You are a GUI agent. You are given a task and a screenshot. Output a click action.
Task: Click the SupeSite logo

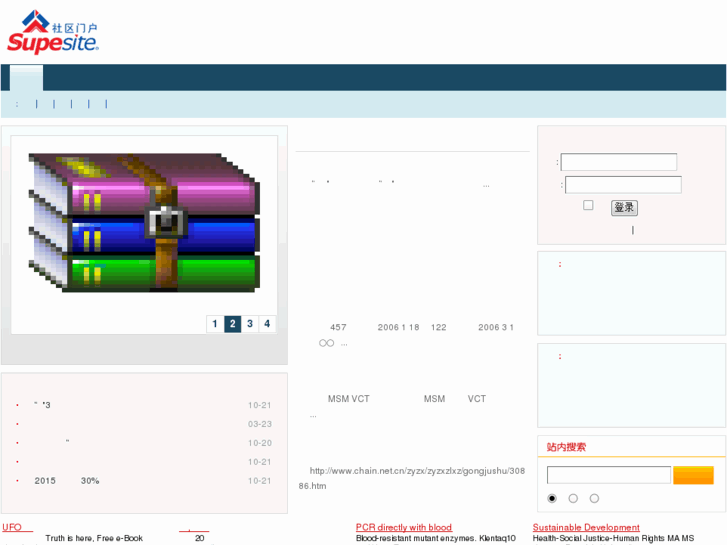click(x=53, y=32)
